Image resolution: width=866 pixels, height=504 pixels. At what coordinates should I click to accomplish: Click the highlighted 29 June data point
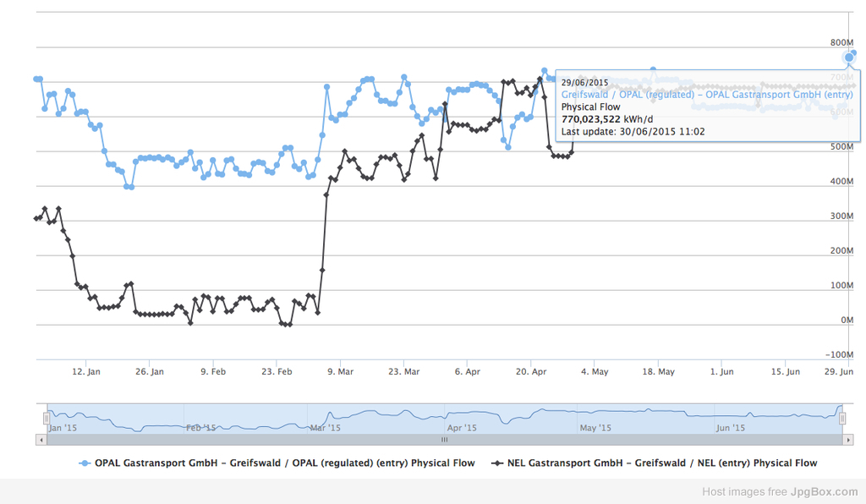click(x=849, y=58)
